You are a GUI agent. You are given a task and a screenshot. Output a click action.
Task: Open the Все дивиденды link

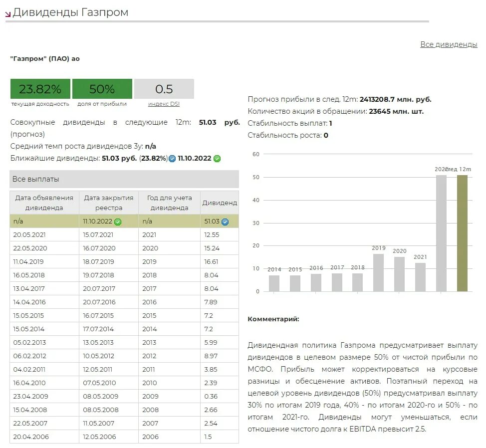(449, 44)
